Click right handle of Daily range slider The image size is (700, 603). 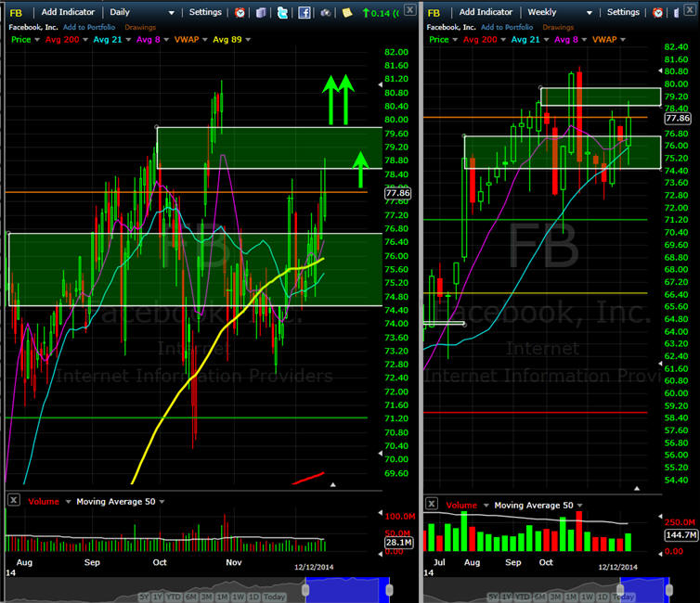pos(389,590)
